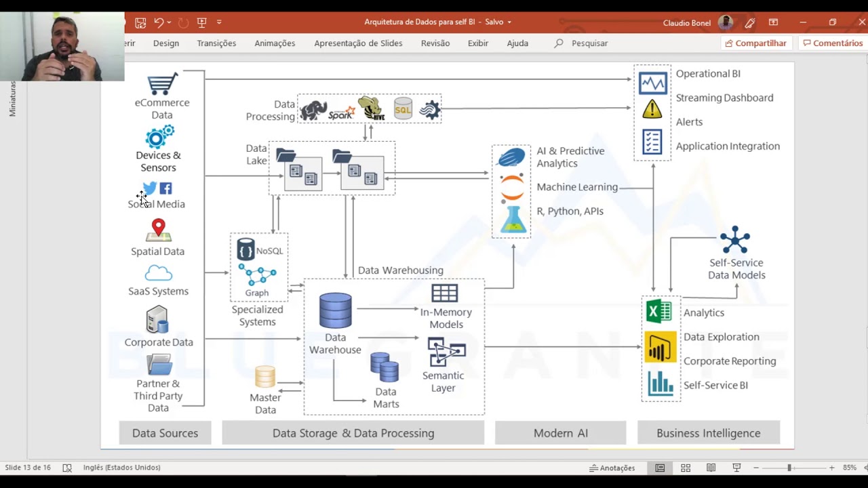Select the eCommerce Data shopping cart icon

click(162, 84)
